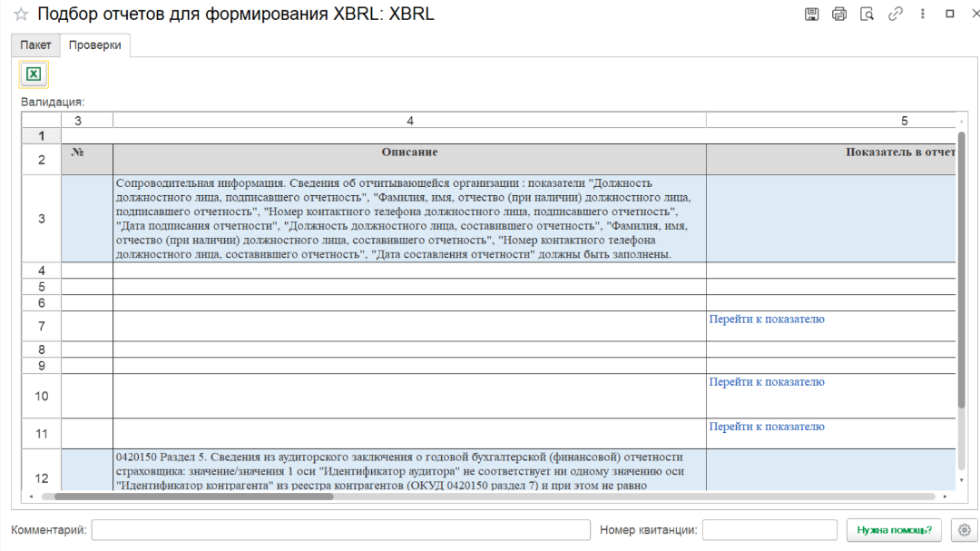
Task: Switch to the Пакет tab
Action: coord(35,45)
